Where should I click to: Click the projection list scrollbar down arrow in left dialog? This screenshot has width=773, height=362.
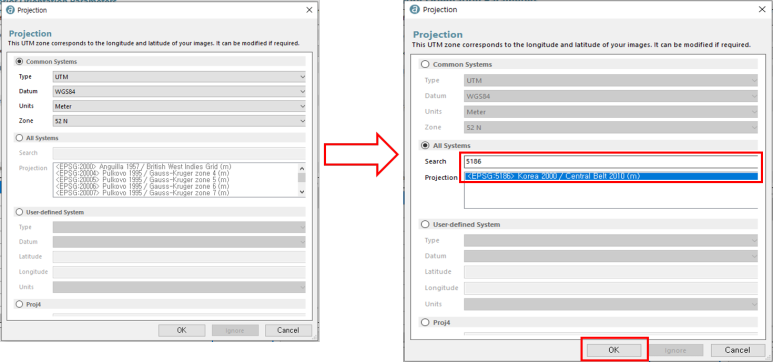click(x=301, y=192)
